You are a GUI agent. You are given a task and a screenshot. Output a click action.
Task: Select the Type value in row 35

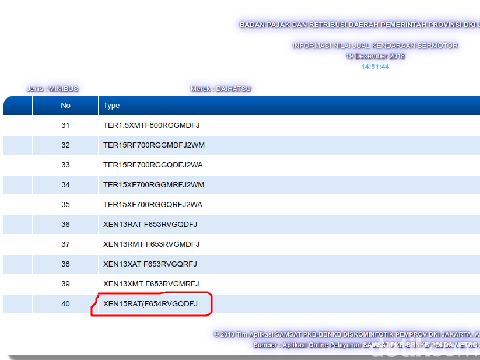pos(153,205)
